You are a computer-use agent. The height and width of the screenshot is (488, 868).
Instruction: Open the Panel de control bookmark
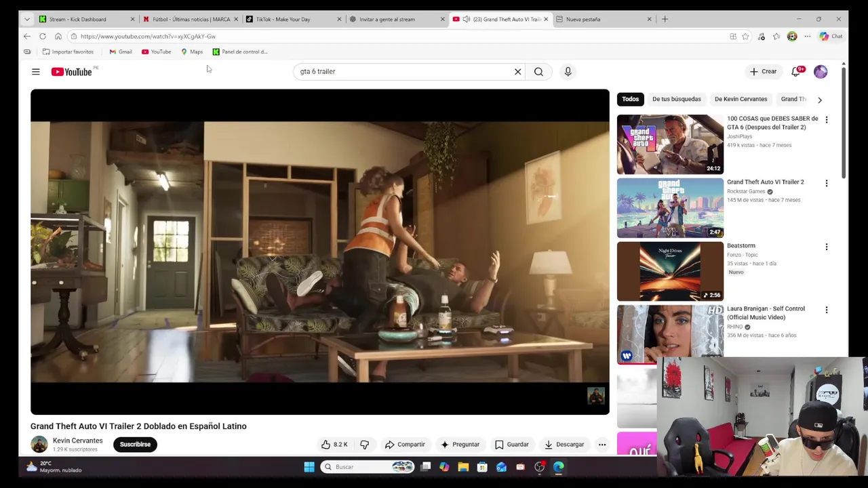[240, 52]
